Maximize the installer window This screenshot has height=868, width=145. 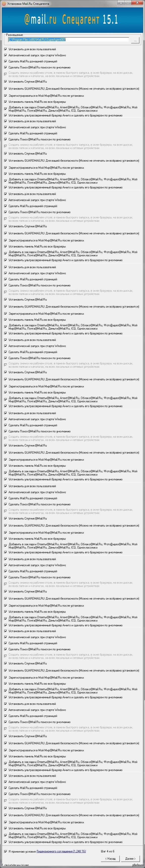click(x=128, y=3)
